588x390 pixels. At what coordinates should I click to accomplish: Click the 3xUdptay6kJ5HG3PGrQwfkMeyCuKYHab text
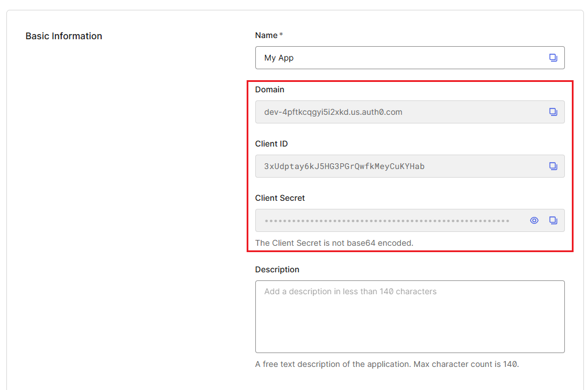[x=344, y=166]
